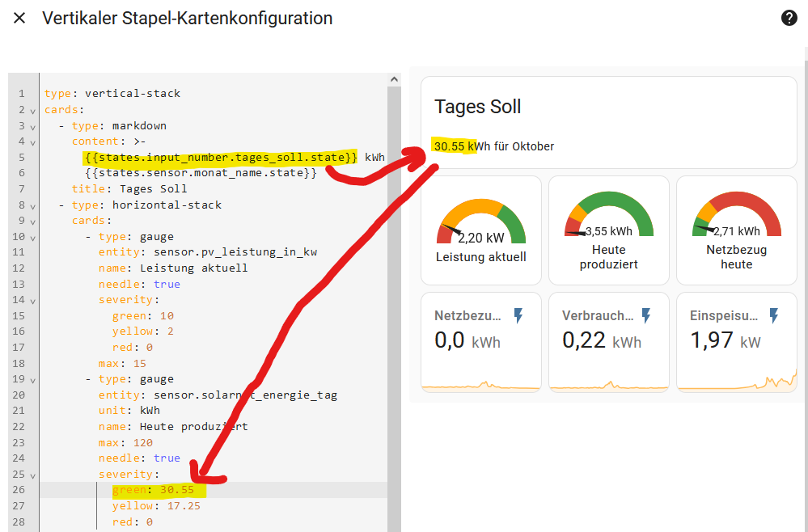Collapse the markdown card fold at line 3
The height and width of the screenshot is (532, 808).
coord(32,126)
